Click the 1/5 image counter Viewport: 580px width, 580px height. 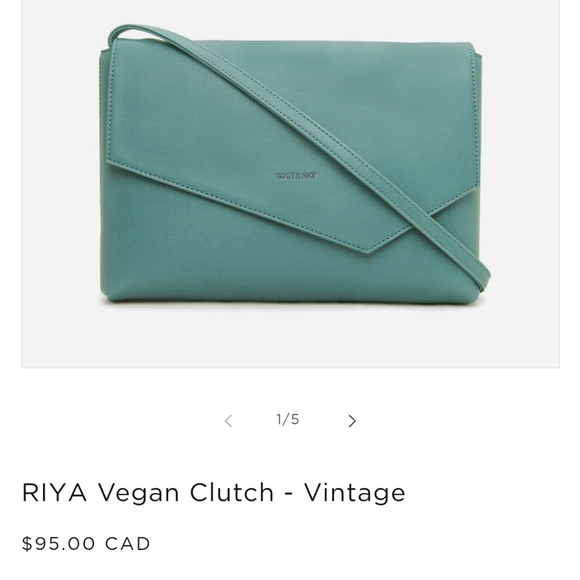(x=288, y=419)
